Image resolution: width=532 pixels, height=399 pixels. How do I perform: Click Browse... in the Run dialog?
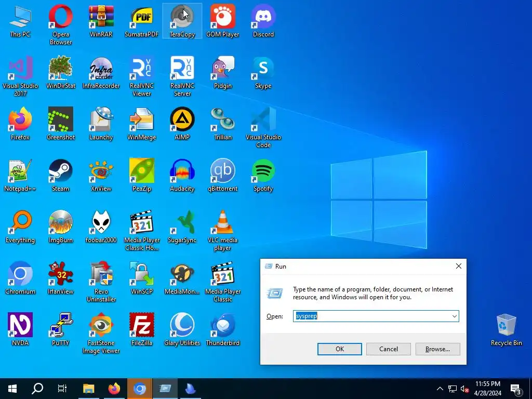(x=437, y=349)
